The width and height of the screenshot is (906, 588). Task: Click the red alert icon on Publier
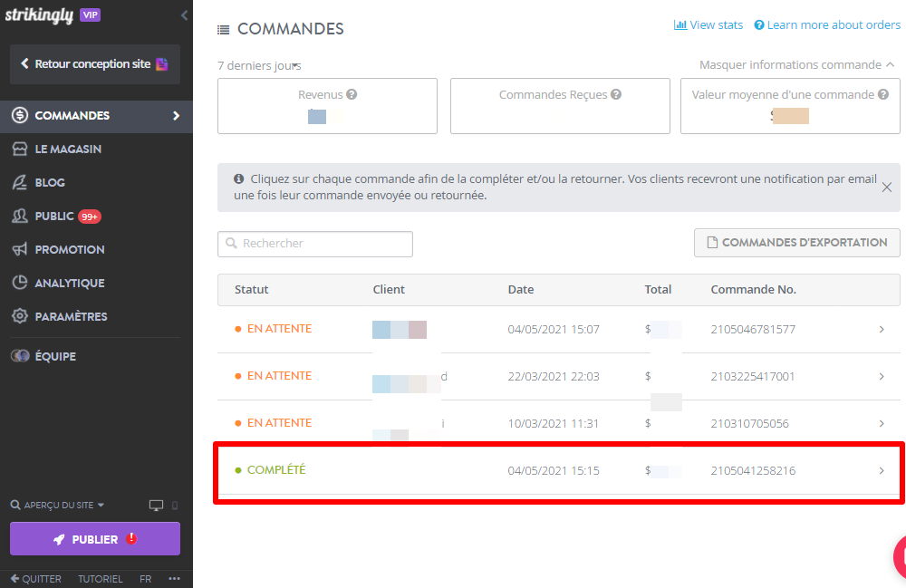point(131,538)
